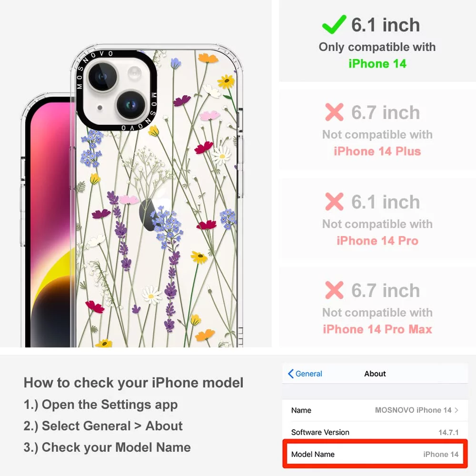The image size is (476, 476).
Task: Tap the back chevron next to General
Action: 291,374
